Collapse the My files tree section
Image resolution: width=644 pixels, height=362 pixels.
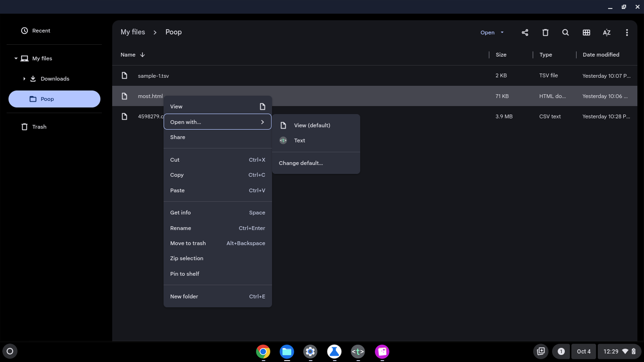click(x=16, y=58)
